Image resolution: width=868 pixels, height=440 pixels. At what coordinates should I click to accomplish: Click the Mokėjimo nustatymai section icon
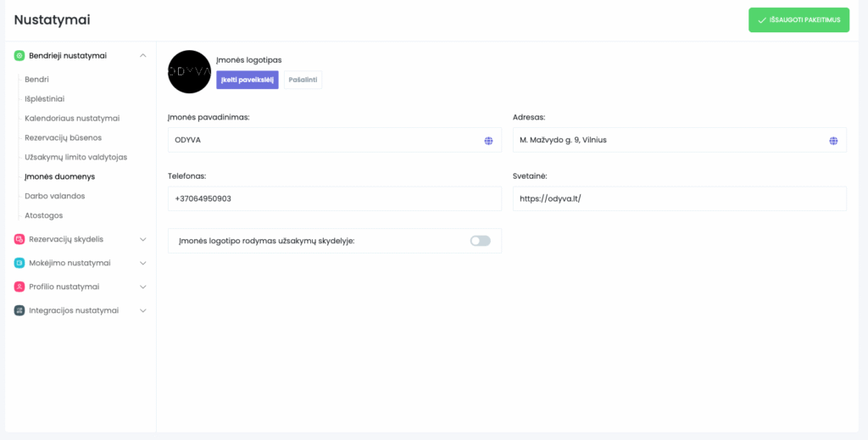tap(19, 263)
